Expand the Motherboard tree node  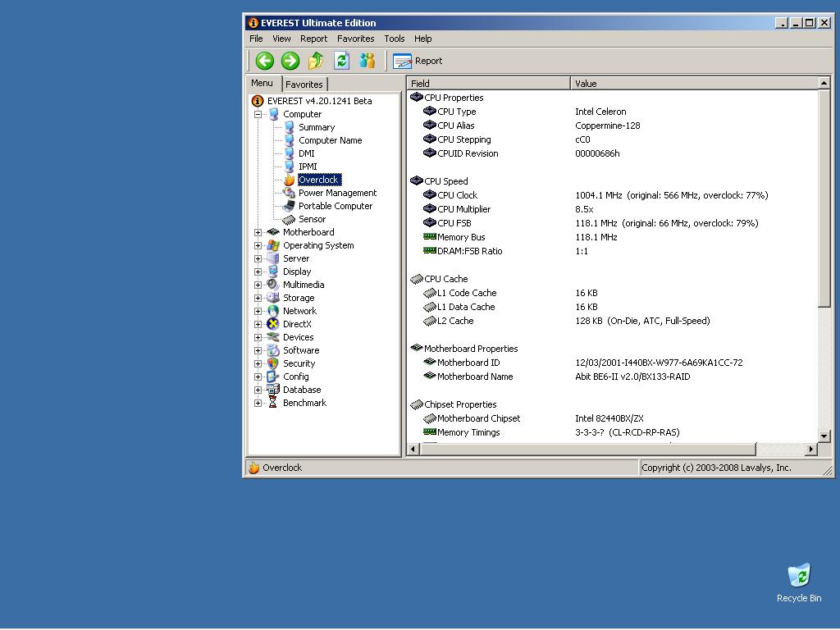click(258, 232)
